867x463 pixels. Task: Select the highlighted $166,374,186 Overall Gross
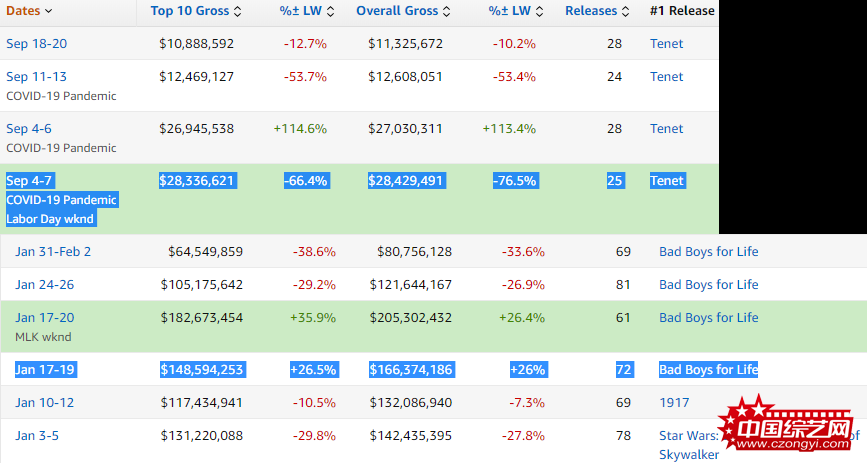pyautogui.click(x=411, y=370)
